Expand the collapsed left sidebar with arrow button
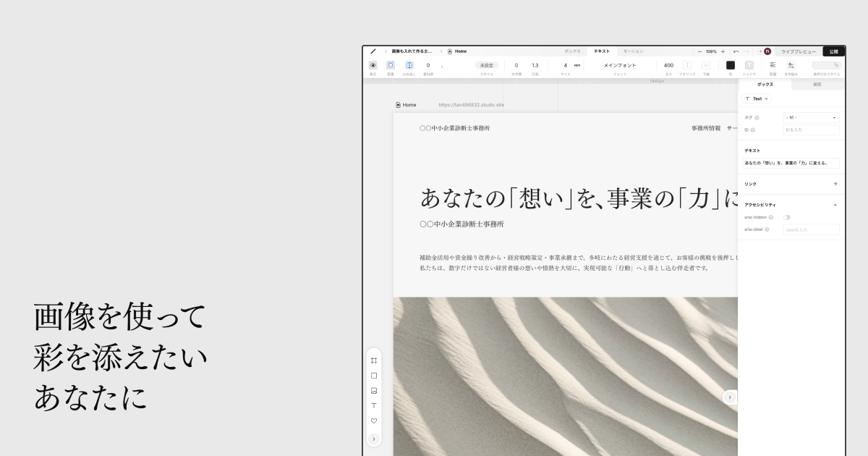This screenshot has height=456, width=868. click(x=374, y=439)
